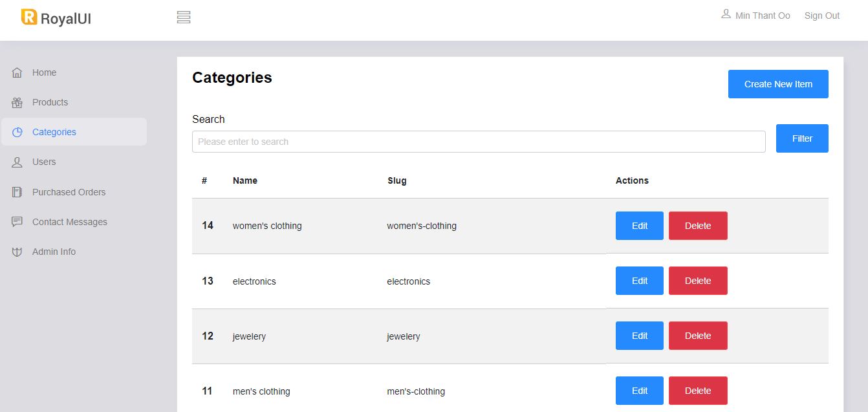Edit the jewelery category
This screenshot has width=868, height=412.
640,336
